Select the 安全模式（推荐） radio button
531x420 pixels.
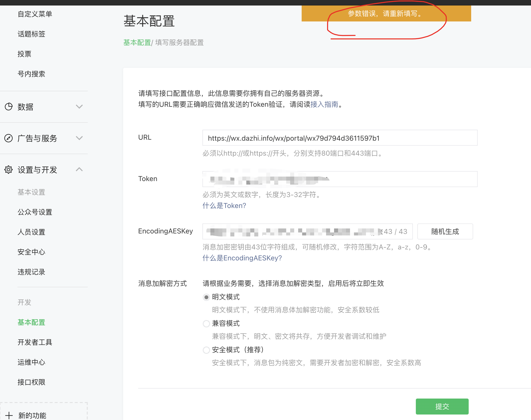click(206, 350)
